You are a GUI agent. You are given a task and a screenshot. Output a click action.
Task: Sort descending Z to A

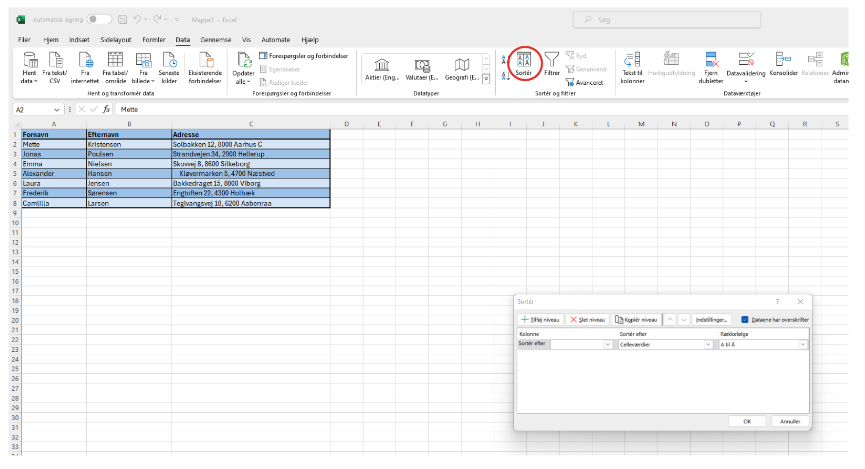[x=505, y=76]
